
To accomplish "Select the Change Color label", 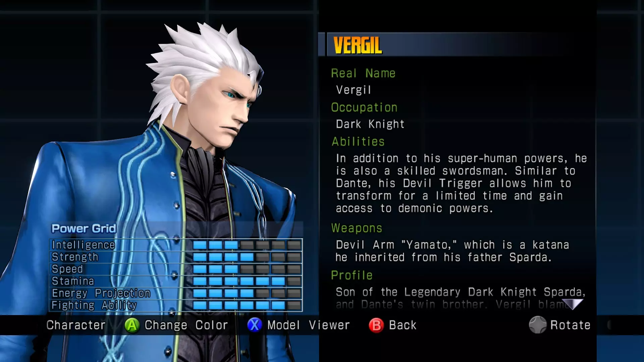I will [186, 325].
